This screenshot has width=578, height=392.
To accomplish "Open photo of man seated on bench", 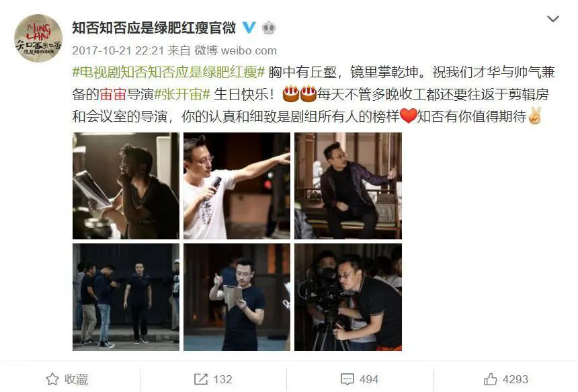I will pyautogui.click(x=348, y=186).
